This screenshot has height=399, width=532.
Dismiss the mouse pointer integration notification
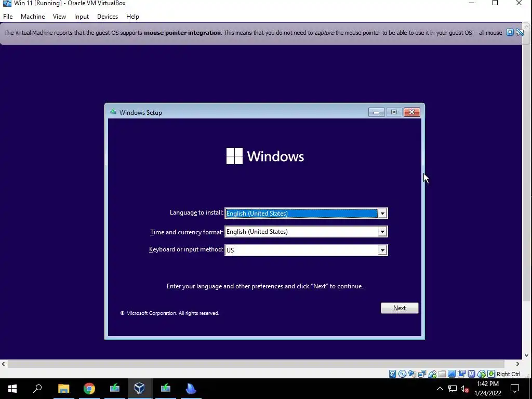click(x=510, y=32)
